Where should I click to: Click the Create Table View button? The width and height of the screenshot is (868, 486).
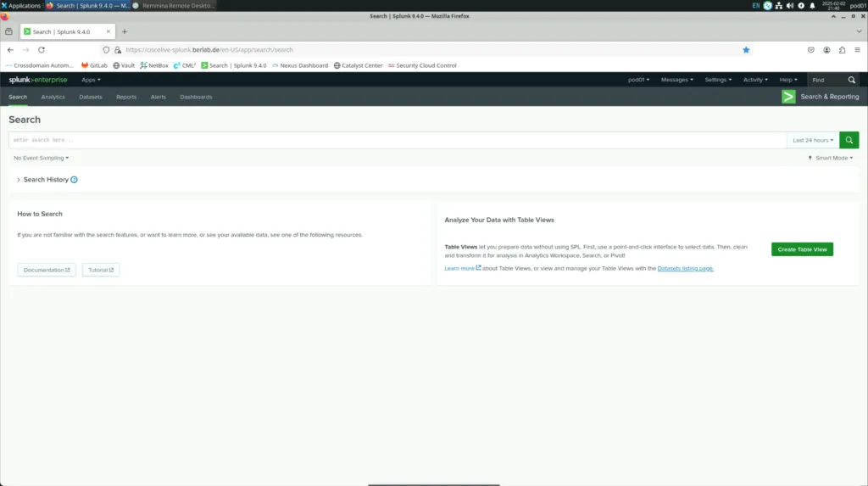pyautogui.click(x=802, y=249)
